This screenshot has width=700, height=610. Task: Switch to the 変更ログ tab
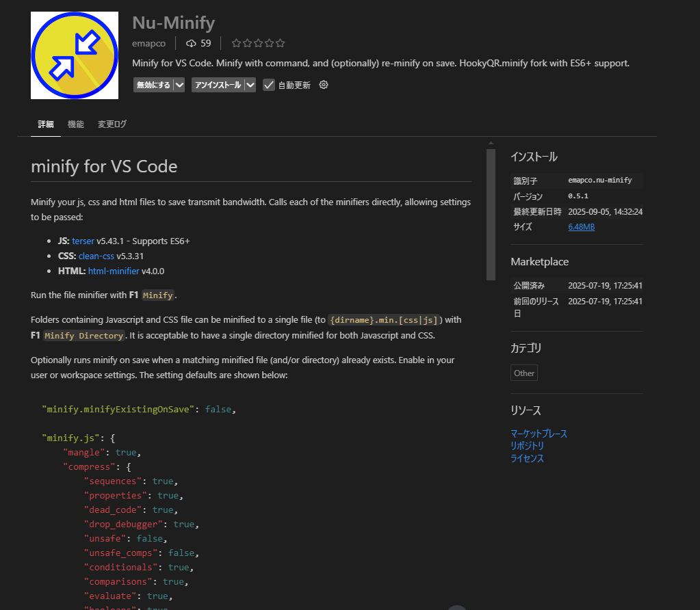[x=112, y=124]
